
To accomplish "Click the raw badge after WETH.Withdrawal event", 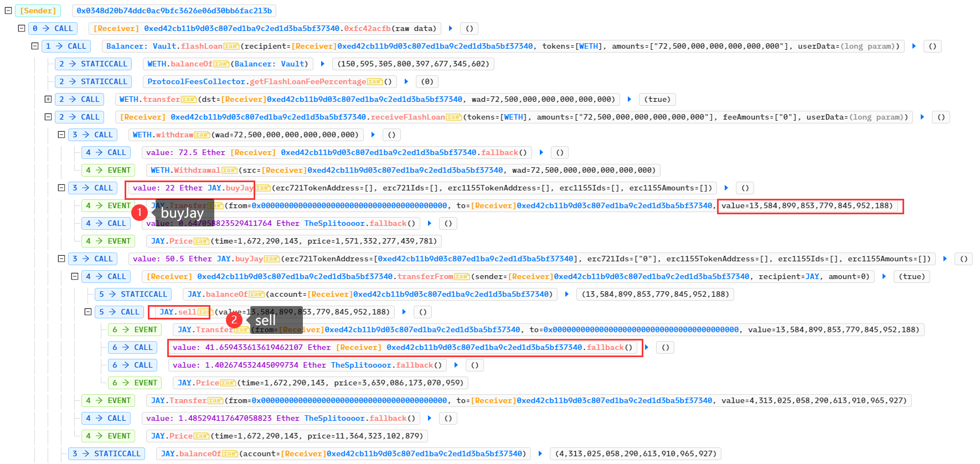I will (229, 171).
